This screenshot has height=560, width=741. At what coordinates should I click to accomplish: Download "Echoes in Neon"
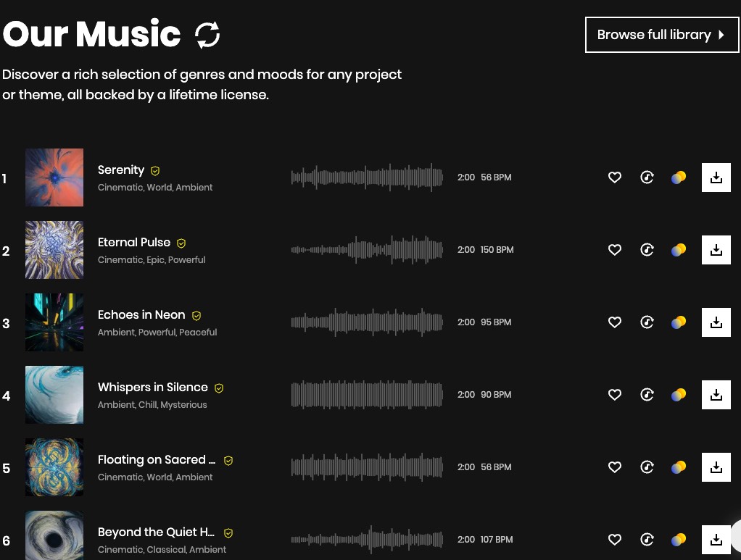tap(716, 322)
